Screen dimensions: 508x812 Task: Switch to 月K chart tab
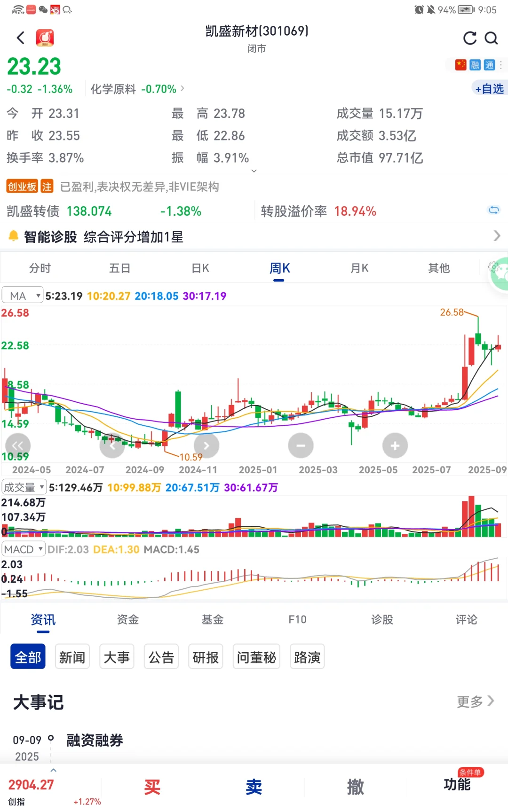coord(359,268)
